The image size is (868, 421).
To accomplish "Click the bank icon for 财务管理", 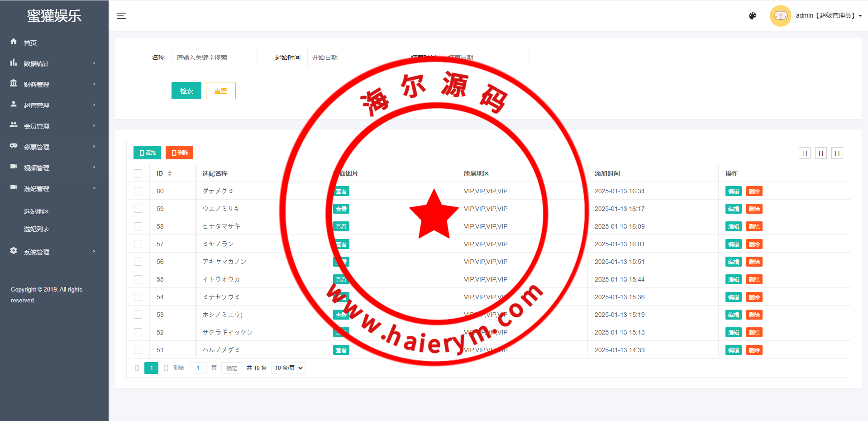I will (x=14, y=83).
